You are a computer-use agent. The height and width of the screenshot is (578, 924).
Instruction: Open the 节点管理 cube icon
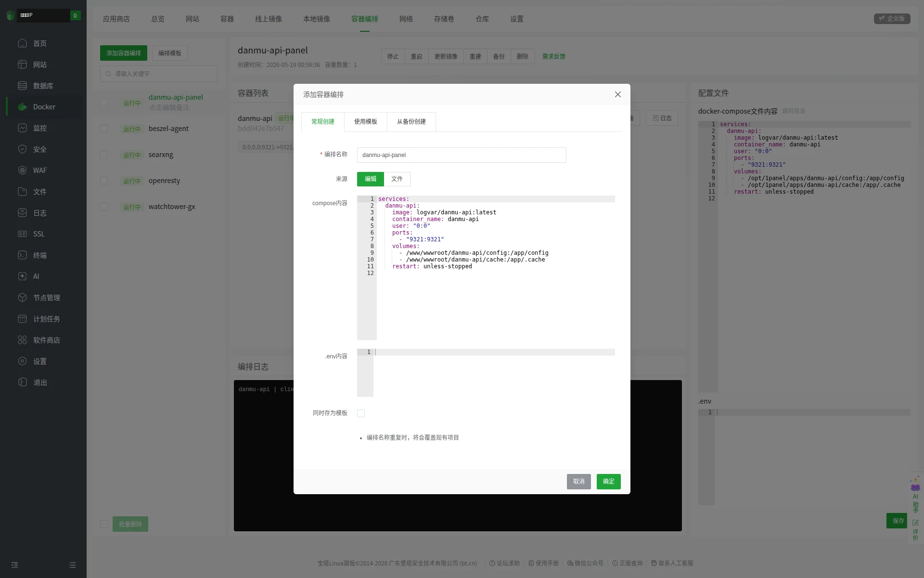pyautogui.click(x=22, y=298)
